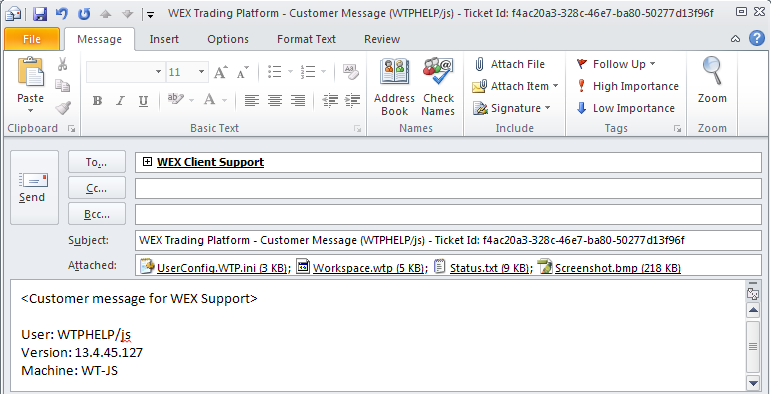
Task: Open Clipboard pane launcher
Action: click(72, 129)
